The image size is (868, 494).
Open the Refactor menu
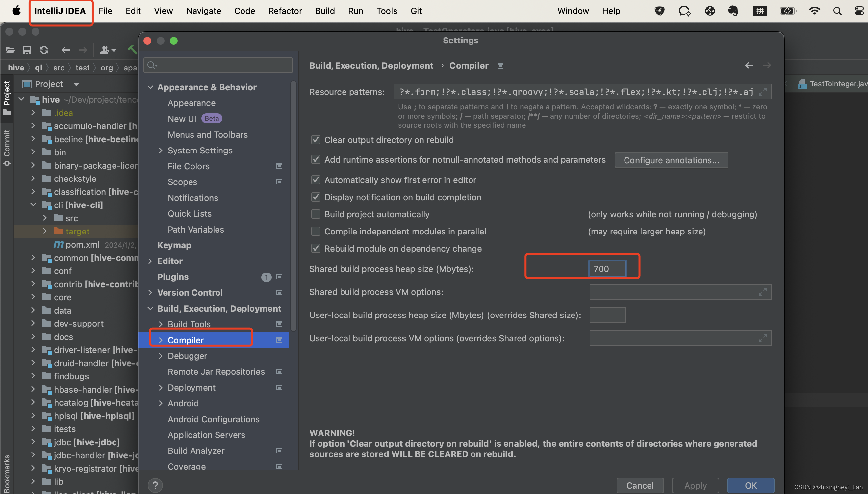(285, 11)
